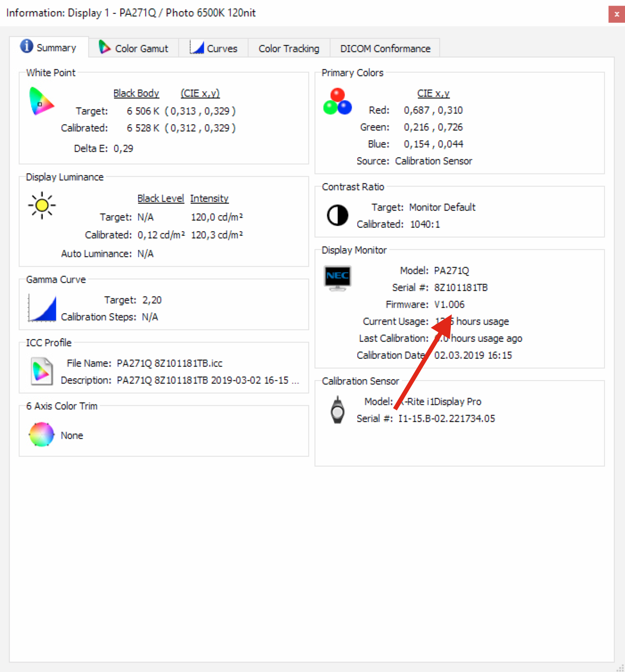Screen dimensions: 625x672
Task: Click the Black Level underlined heading
Action: coord(160,198)
